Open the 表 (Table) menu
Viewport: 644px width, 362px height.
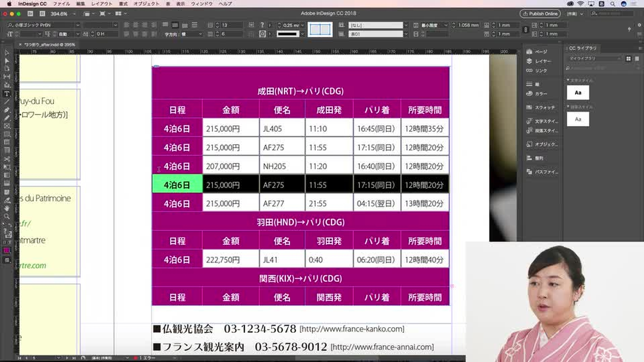(x=168, y=4)
